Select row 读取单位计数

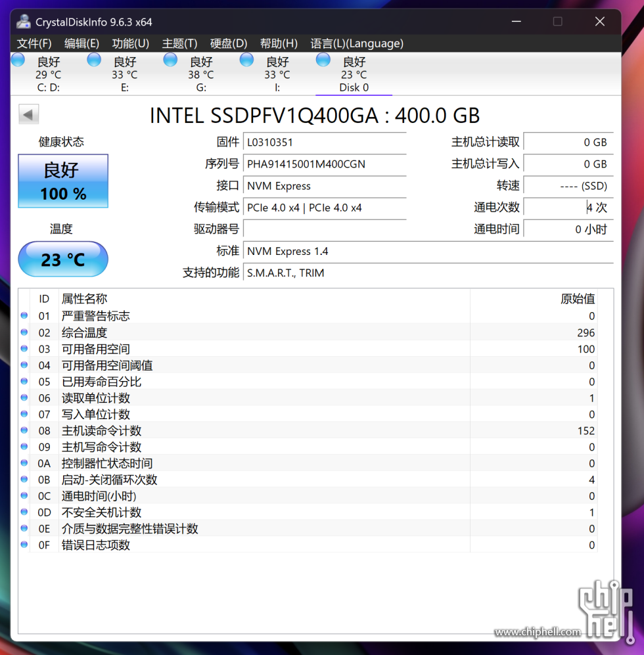click(308, 397)
